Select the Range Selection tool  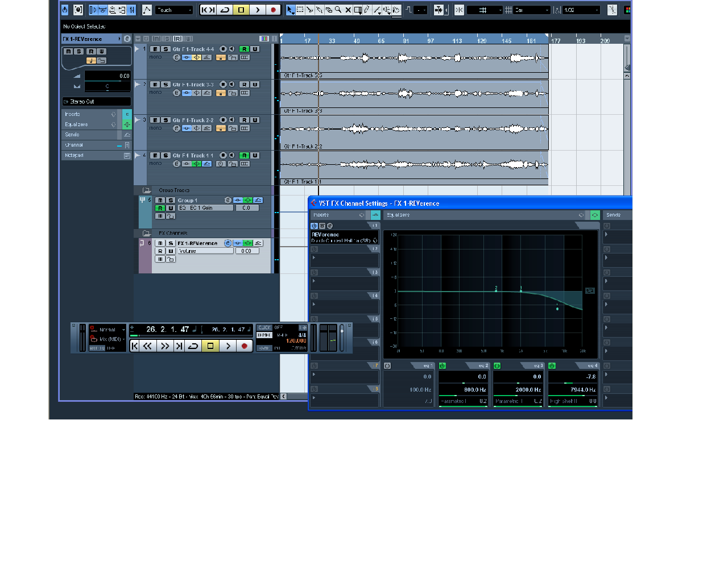tap(300, 10)
